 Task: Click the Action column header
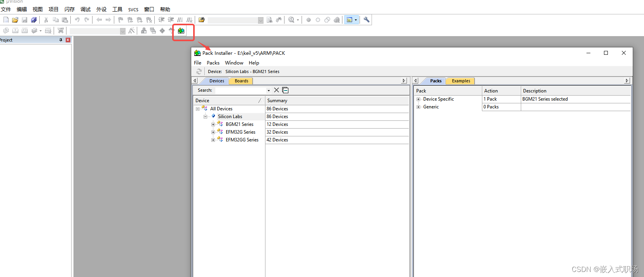(x=501, y=91)
